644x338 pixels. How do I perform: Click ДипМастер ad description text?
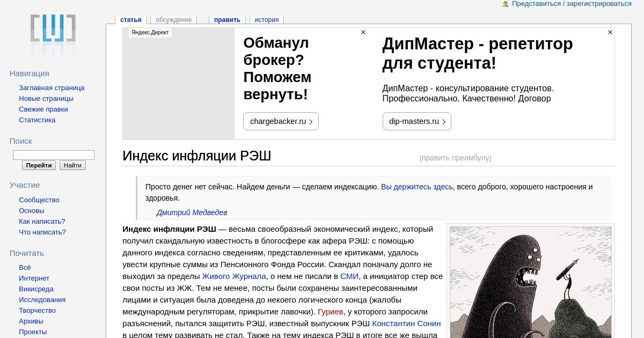pyautogui.click(x=468, y=93)
